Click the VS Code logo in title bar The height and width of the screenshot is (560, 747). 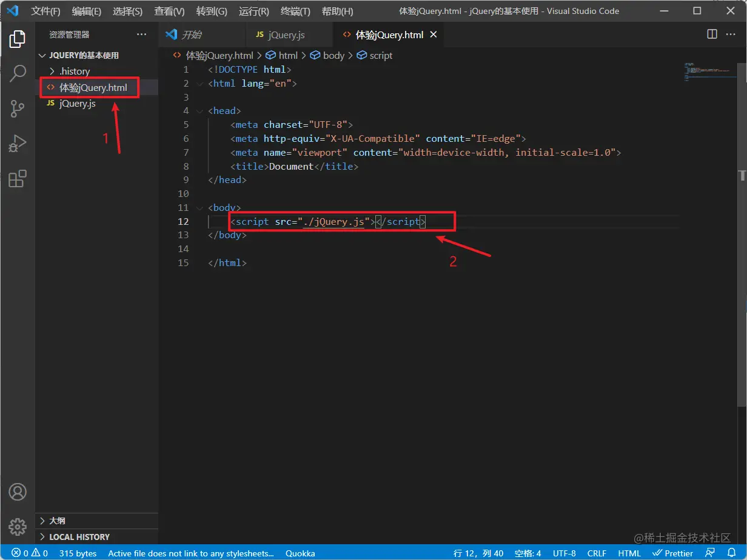(x=13, y=11)
